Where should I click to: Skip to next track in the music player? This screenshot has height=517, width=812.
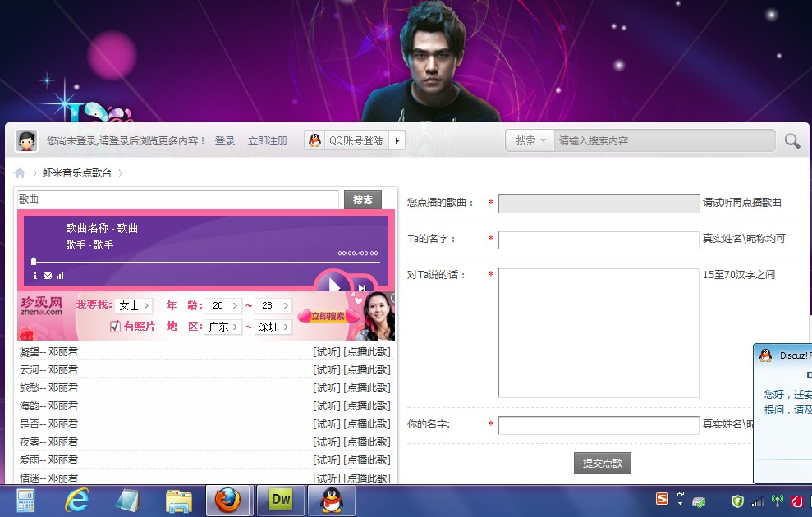pyautogui.click(x=361, y=288)
